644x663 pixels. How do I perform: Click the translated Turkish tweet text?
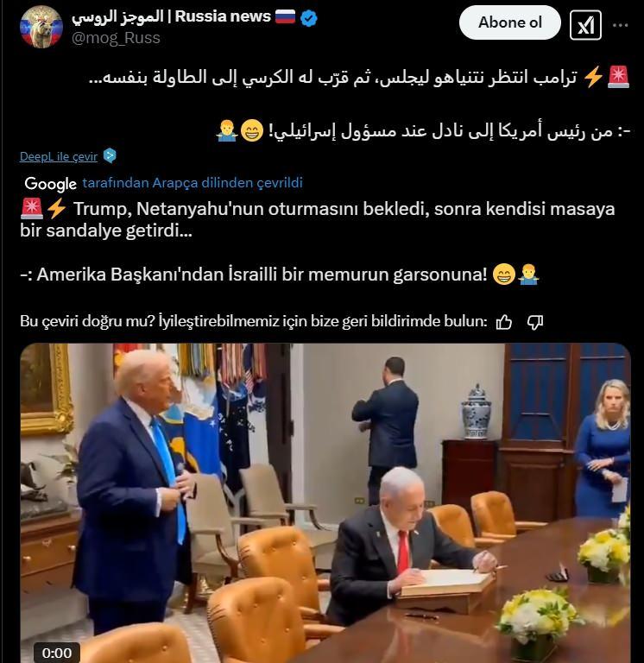point(317,242)
